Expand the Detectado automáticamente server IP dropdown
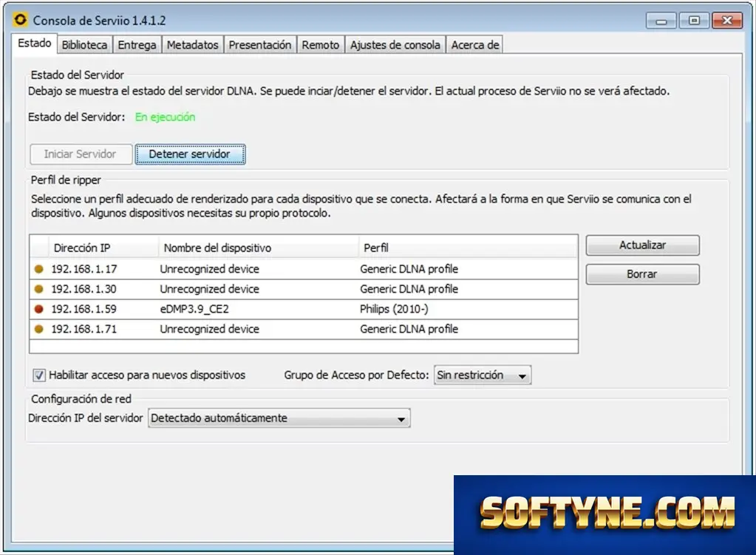 coord(279,418)
